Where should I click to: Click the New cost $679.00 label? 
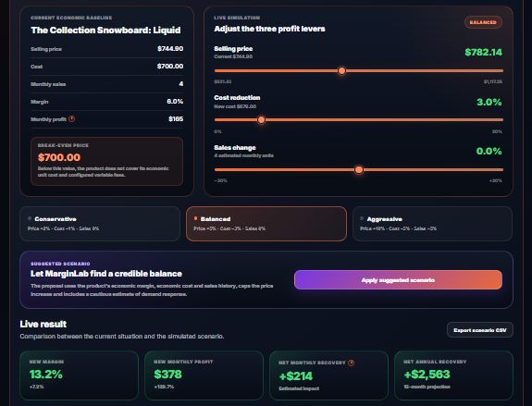(x=235, y=106)
